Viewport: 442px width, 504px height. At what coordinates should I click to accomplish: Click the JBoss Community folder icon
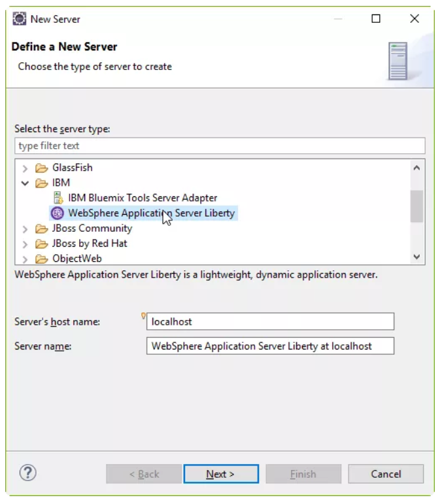[42, 228]
